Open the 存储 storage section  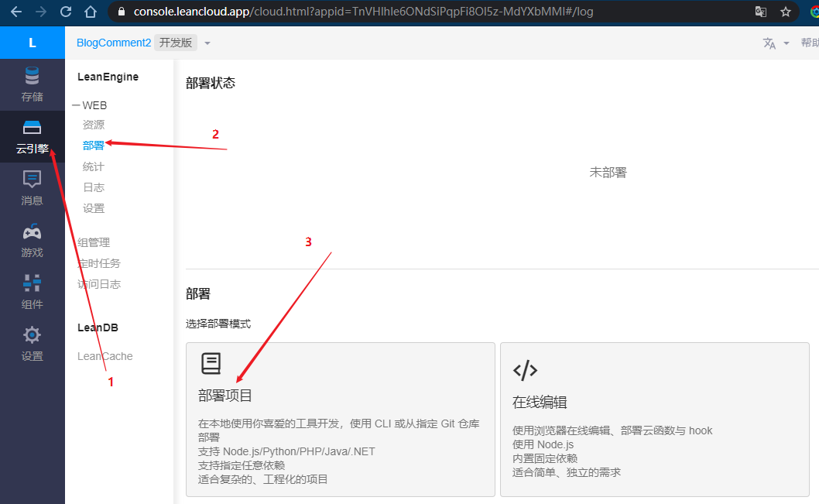pos(32,84)
